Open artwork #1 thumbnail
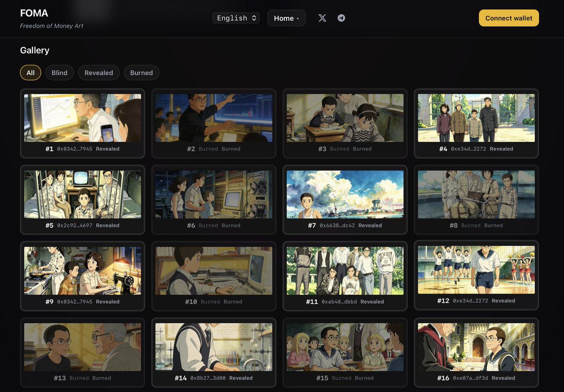Viewport: 564px width, 392px height. click(x=83, y=118)
